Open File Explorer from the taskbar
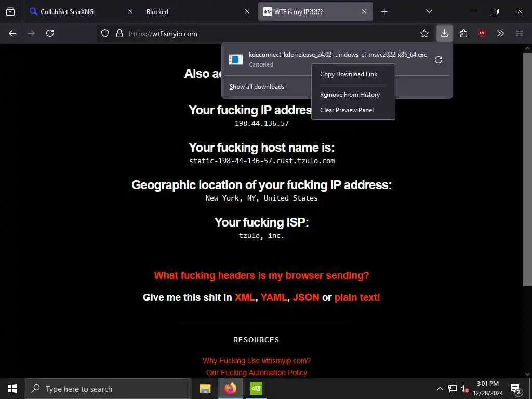 pos(205,389)
